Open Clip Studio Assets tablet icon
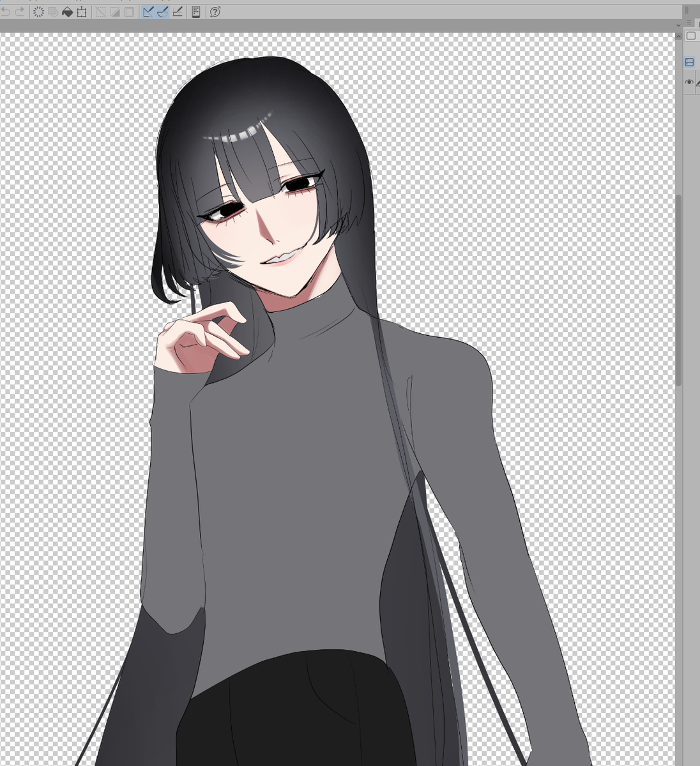Image resolution: width=700 pixels, height=766 pixels. click(x=196, y=11)
